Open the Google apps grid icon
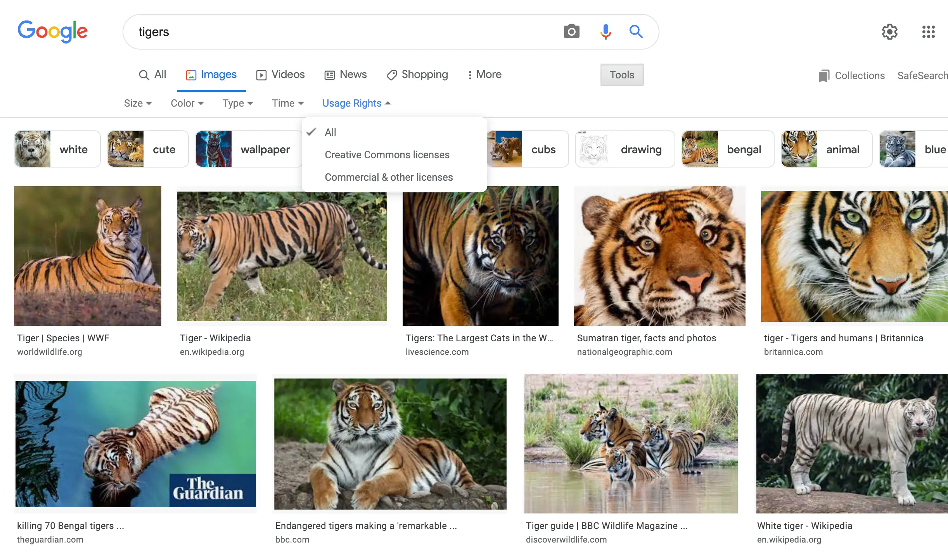 click(x=929, y=32)
